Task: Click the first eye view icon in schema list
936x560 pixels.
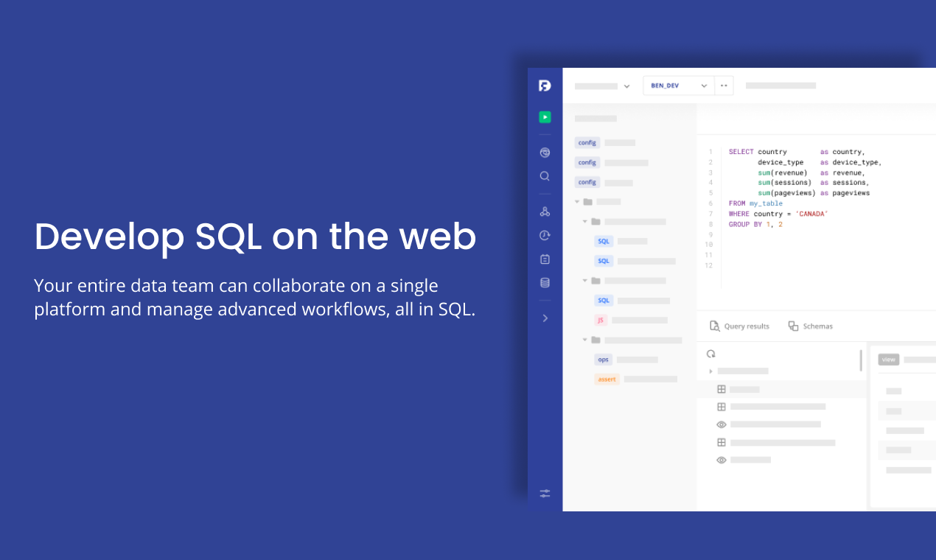Action: [x=722, y=424]
